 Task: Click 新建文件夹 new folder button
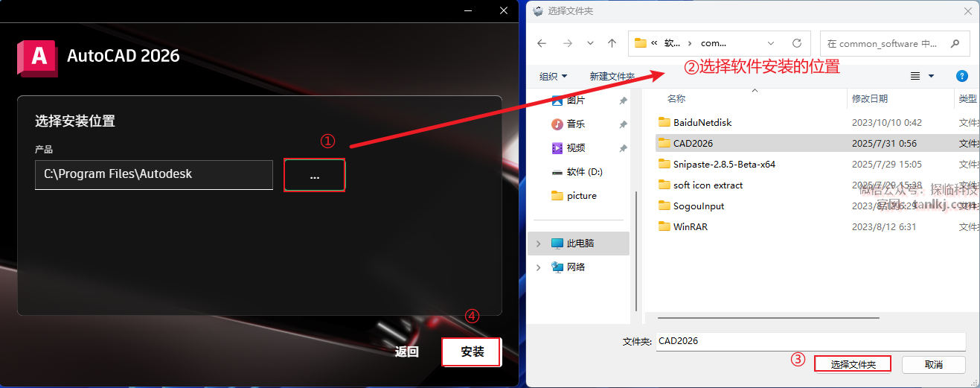point(612,76)
